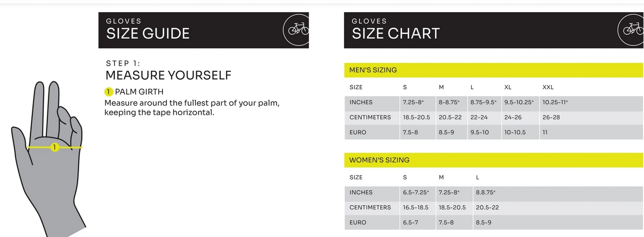Select the XXL column header in men's table
Viewport: 644px width, 237px height.
pyautogui.click(x=548, y=87)
